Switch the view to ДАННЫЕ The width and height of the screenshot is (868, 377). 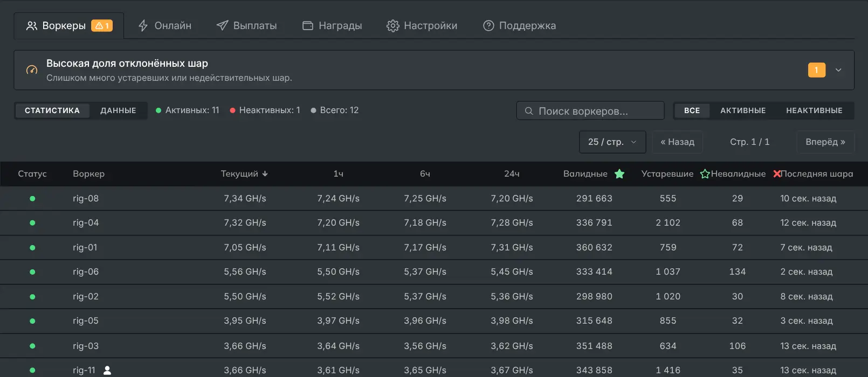tap(118, 110)
